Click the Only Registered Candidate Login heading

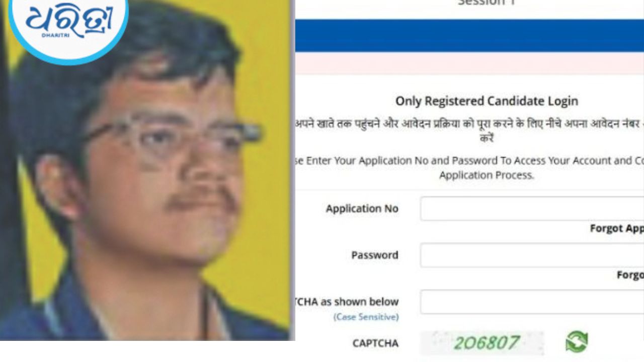487,101
